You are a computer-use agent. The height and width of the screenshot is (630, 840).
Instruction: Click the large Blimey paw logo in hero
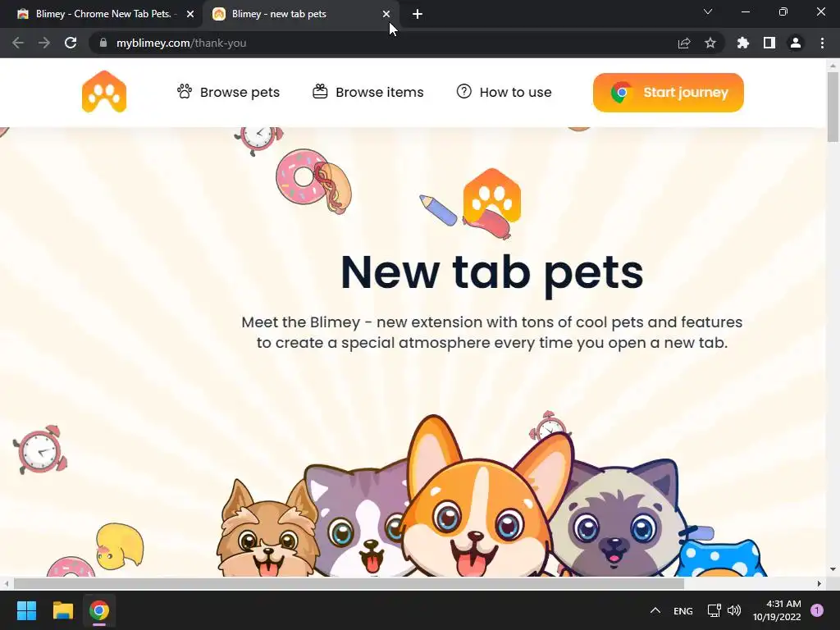[492, 196]
